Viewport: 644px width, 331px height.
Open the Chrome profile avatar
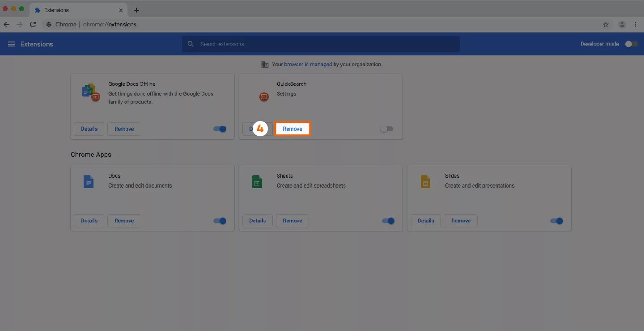622,25
